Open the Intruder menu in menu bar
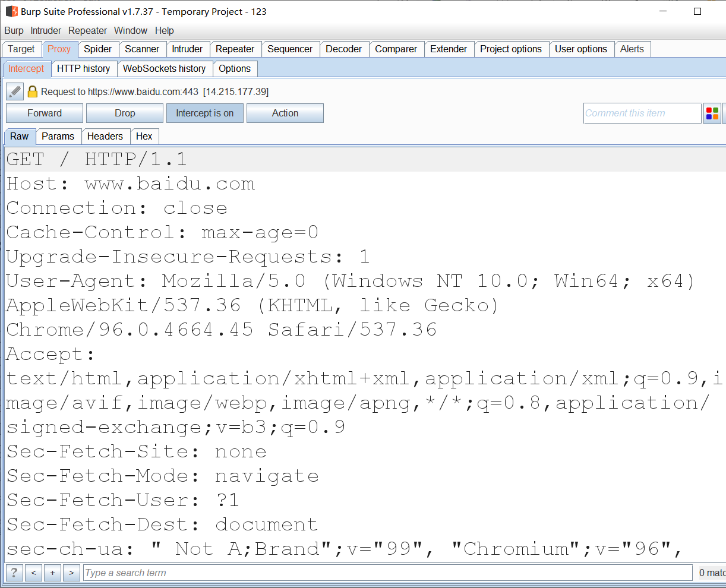This screenshot has width=726, height=588. tap(46, 30)
